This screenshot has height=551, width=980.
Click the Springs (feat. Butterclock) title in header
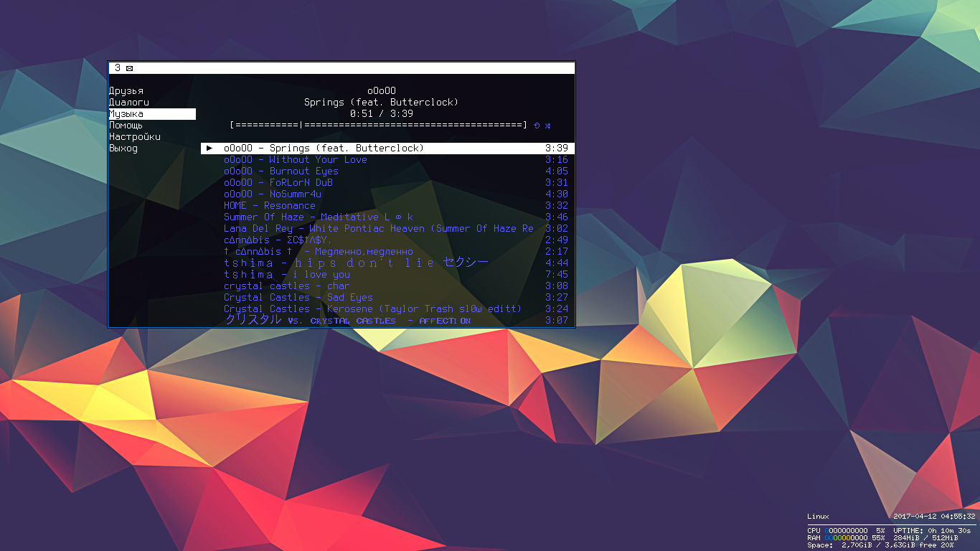(382, 103)
